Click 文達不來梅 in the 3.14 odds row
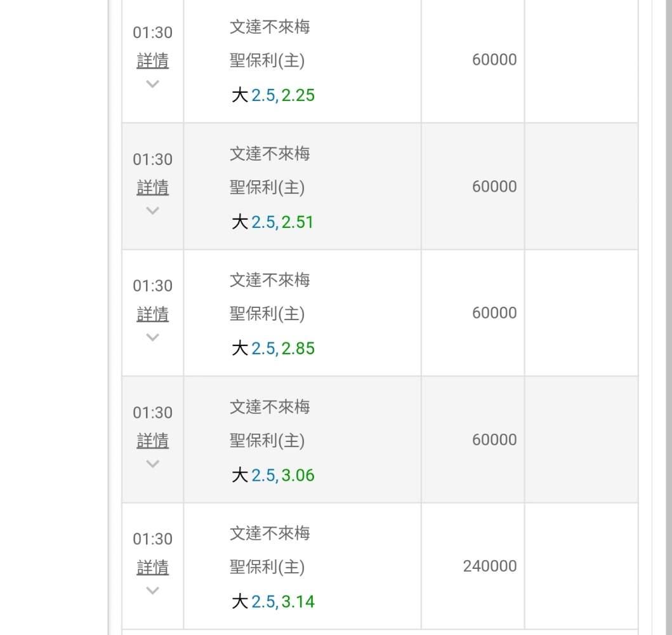672x635 pixels. [x=270, y=533]
